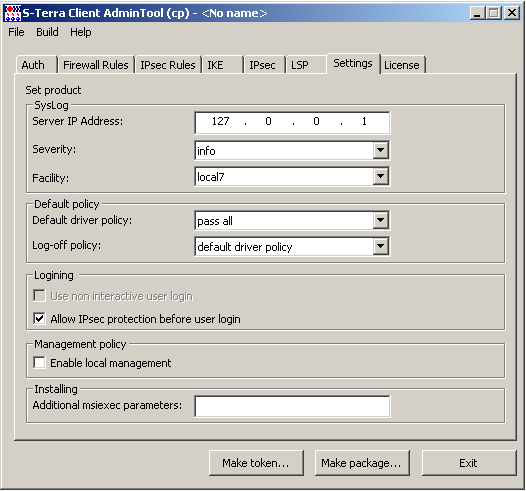526x491 pixels.
Task: Minimize the AdminTool window
Action: pos(477,13)
